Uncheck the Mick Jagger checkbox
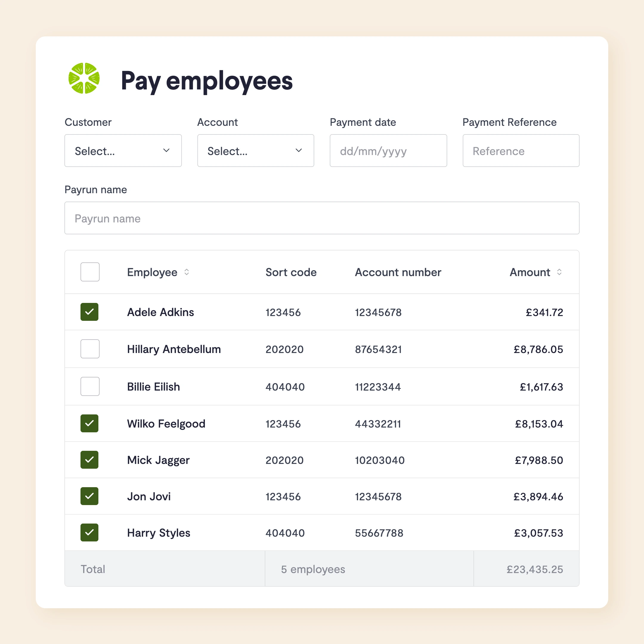Screen dimensions: 644x644 [89, 460]
